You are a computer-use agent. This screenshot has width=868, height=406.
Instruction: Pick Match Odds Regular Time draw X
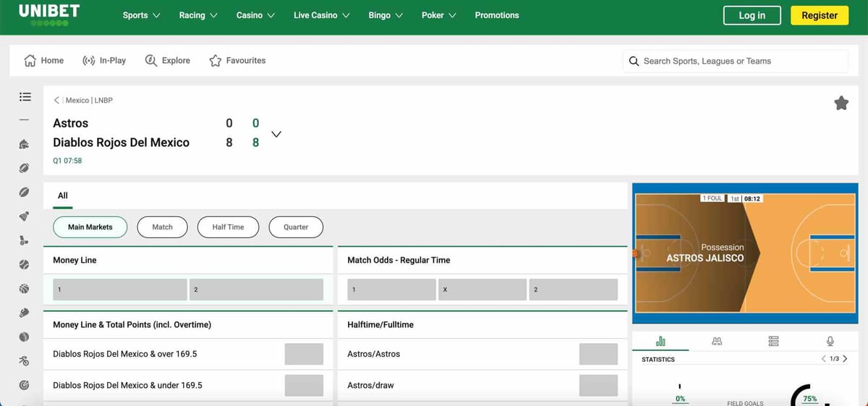482,289
